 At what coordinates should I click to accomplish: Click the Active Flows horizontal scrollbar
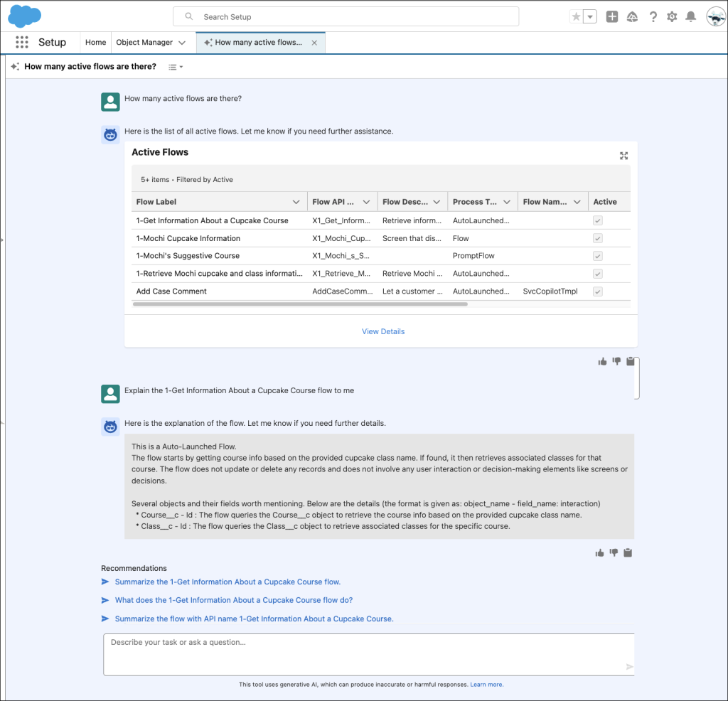coord(300,304)
